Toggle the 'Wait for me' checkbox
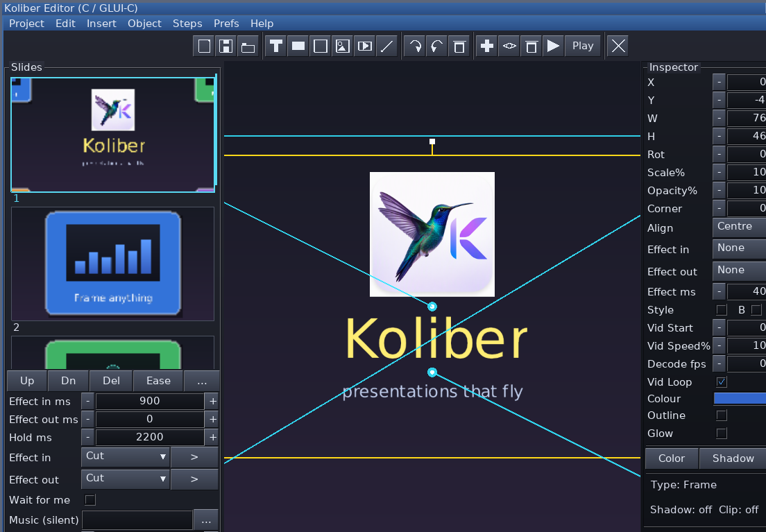 (90, 500)
